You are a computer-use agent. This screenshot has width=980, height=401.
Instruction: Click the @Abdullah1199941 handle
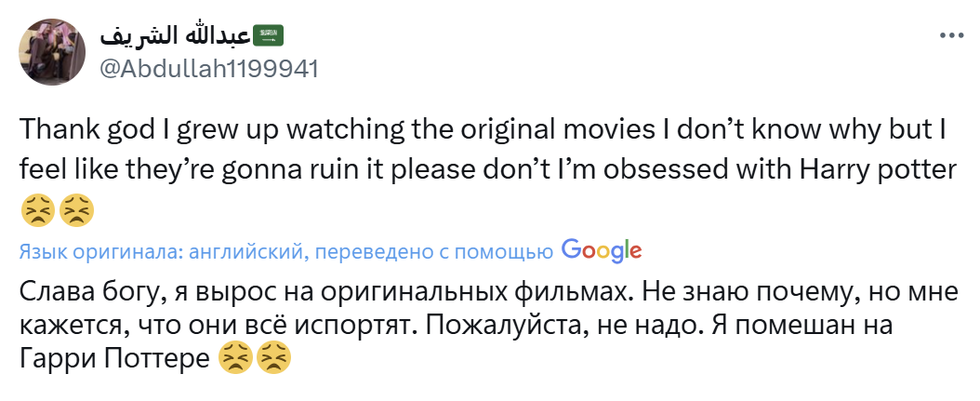[x=208, y=69]
